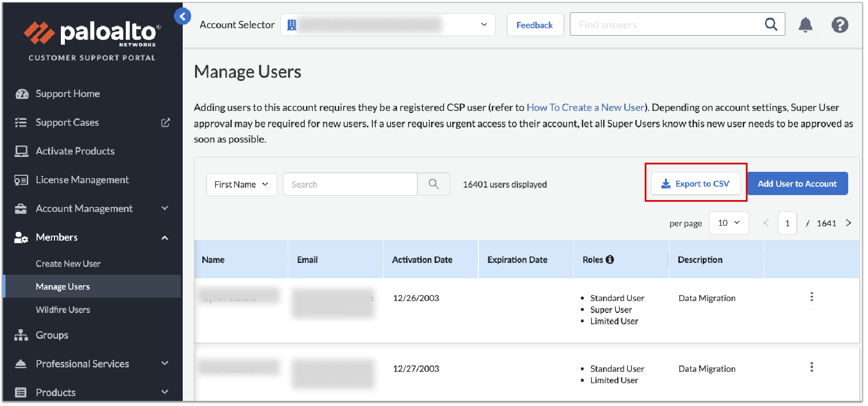
Task: Click the notification bell icon
Action: click(805, 25)
